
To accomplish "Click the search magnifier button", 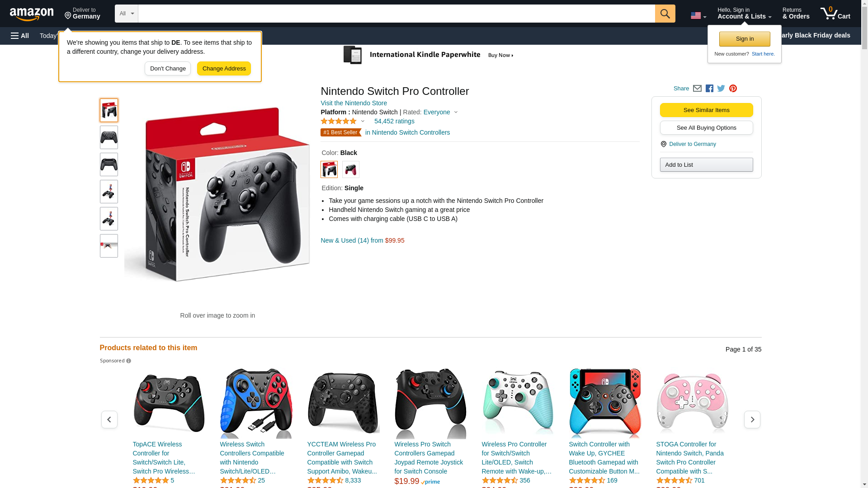I will [665, 14].
